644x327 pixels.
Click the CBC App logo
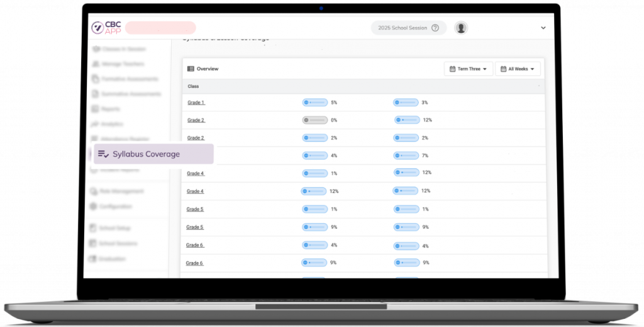(x=106, y=28)
